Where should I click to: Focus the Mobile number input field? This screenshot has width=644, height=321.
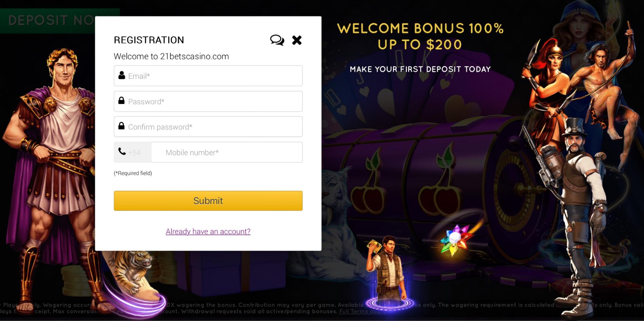pos(227,152)
